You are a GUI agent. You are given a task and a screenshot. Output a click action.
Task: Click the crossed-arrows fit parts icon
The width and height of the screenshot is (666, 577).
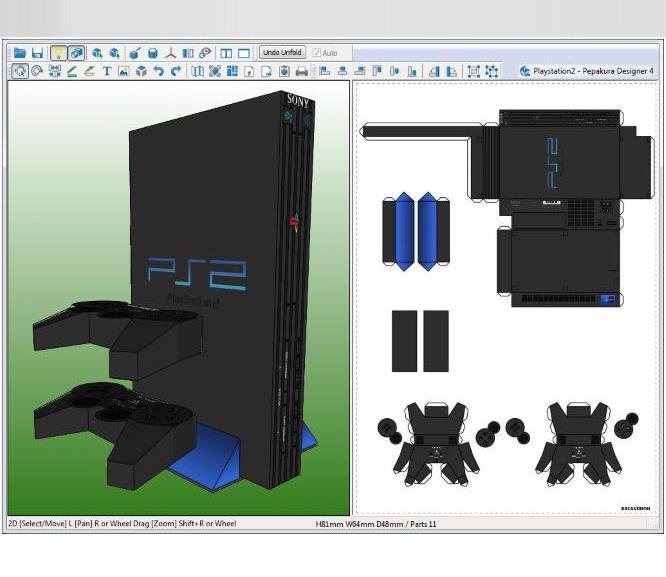(x=214, y=71)
